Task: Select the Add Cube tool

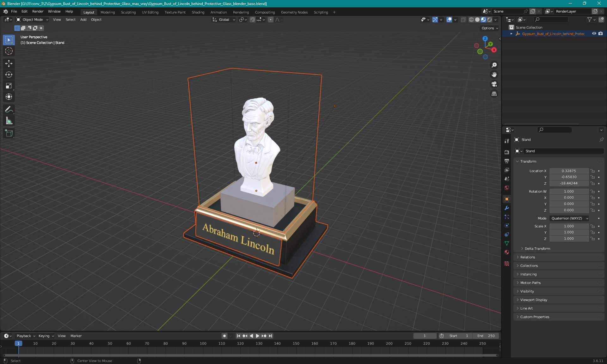Action: tap(9, 133)
